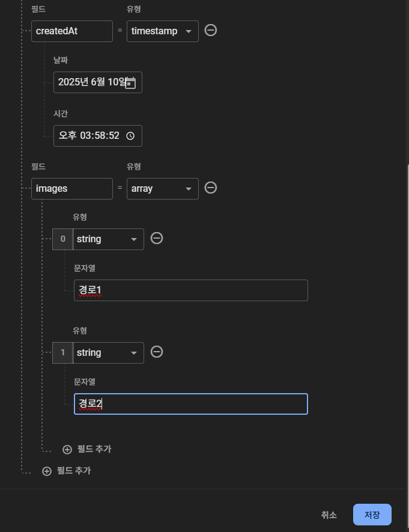Click the 취소 cancel button
The image size is (409, 532).
click(x=329, y=515)
